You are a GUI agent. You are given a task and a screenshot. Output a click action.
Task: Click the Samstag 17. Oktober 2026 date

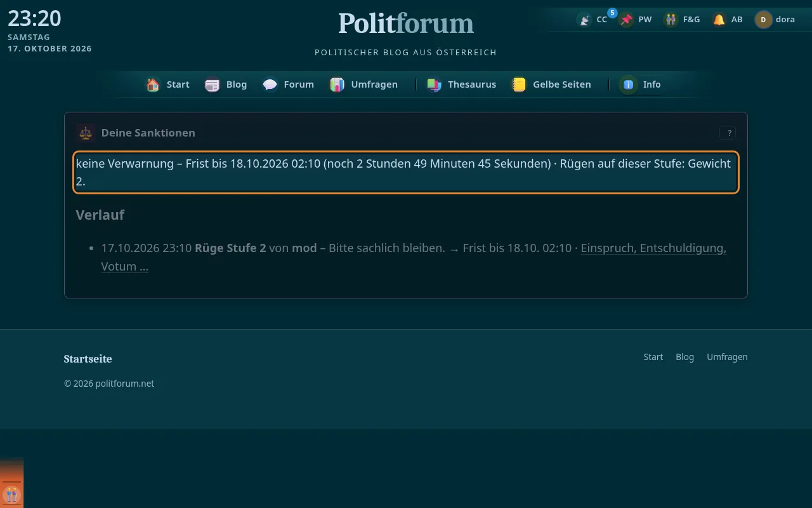pyautogui.click(x=49, y=43)
